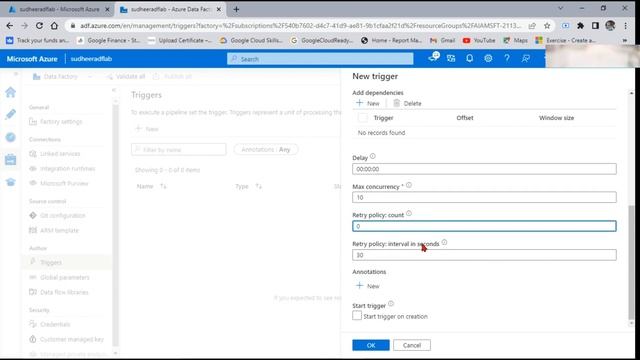Add a new annotation
The image size is (640, 360).
click(x=368, y=286)
